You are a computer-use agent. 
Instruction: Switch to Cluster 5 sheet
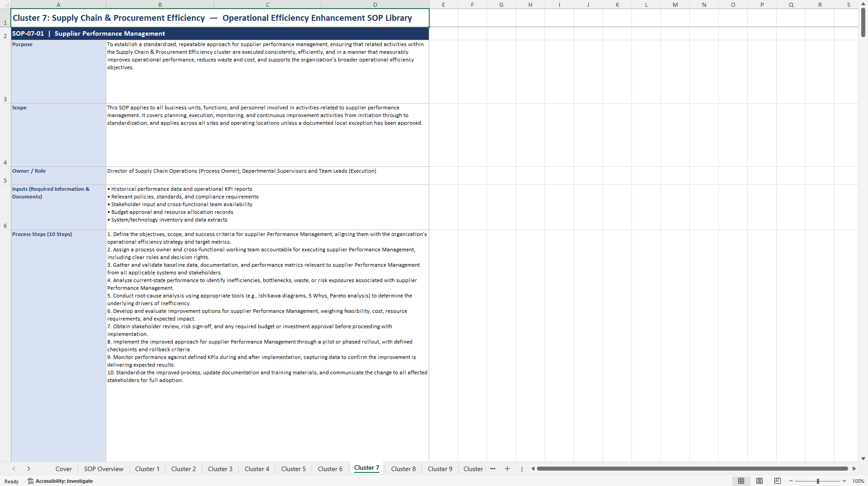[x=294, y=469]
